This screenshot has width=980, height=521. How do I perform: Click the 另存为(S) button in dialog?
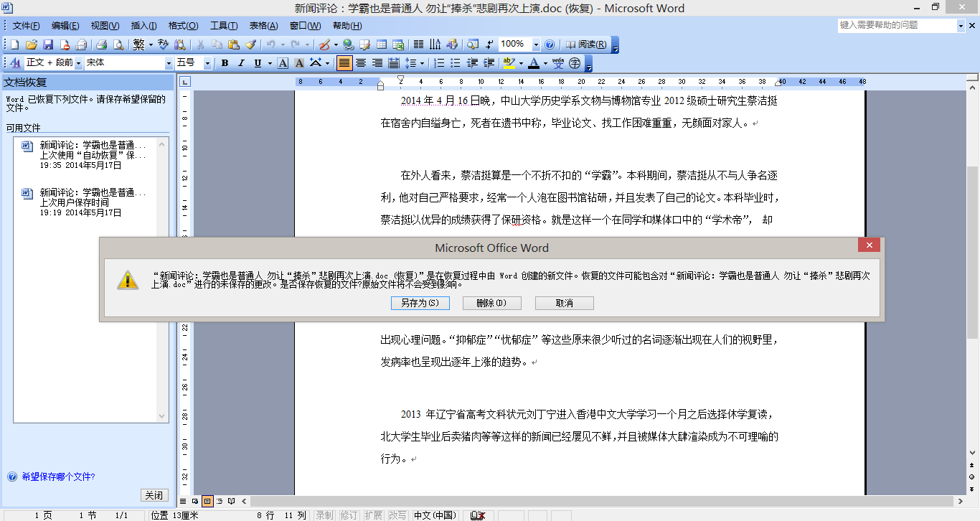[420, 303]
